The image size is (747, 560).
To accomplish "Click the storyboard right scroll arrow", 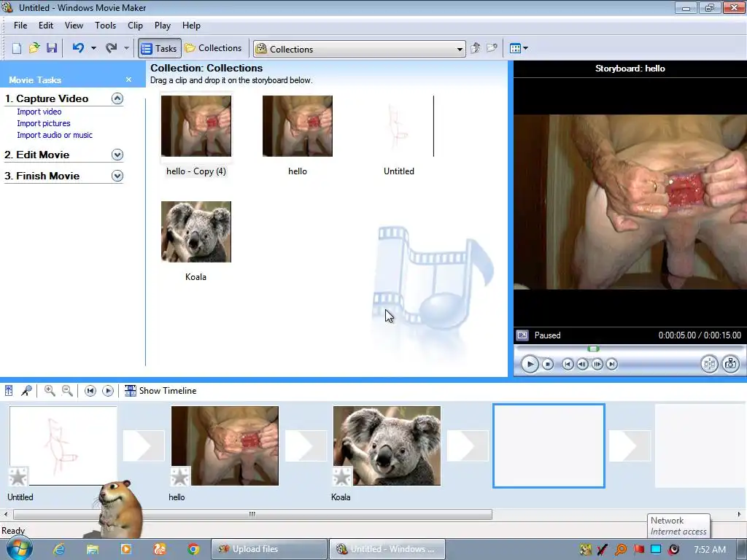I will (x=739, y=514).
